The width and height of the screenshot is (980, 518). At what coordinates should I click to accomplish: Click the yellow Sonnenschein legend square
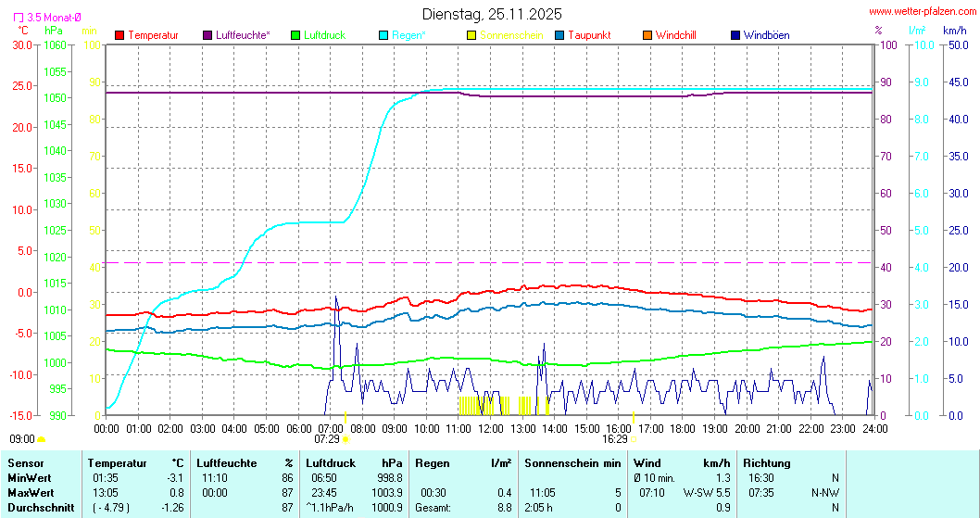click(471, 35)
